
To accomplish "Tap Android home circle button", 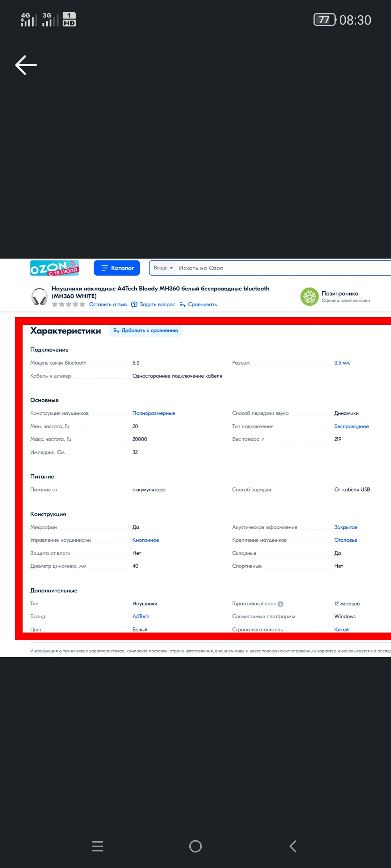I will (x=195, y=846).
